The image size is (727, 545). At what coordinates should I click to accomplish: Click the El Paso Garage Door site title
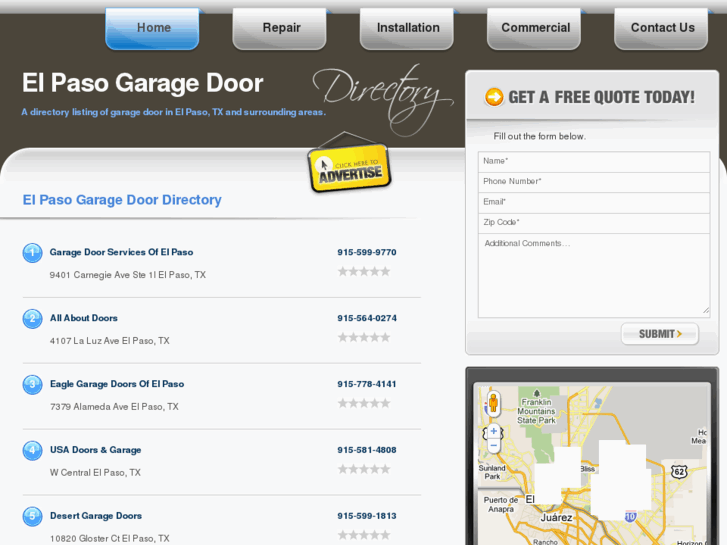(143, 83)
